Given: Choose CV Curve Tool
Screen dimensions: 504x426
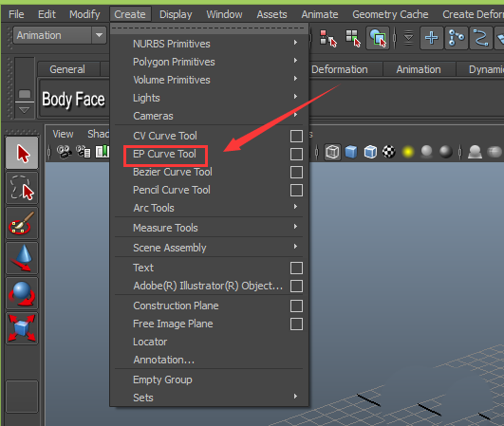Looking at the screenshot, I should coord(165,136).
